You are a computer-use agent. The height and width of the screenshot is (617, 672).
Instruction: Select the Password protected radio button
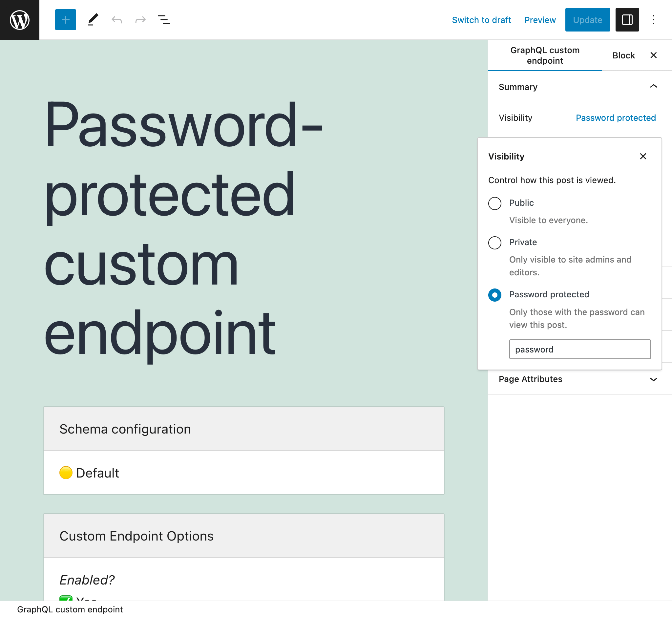click(493, 294)
